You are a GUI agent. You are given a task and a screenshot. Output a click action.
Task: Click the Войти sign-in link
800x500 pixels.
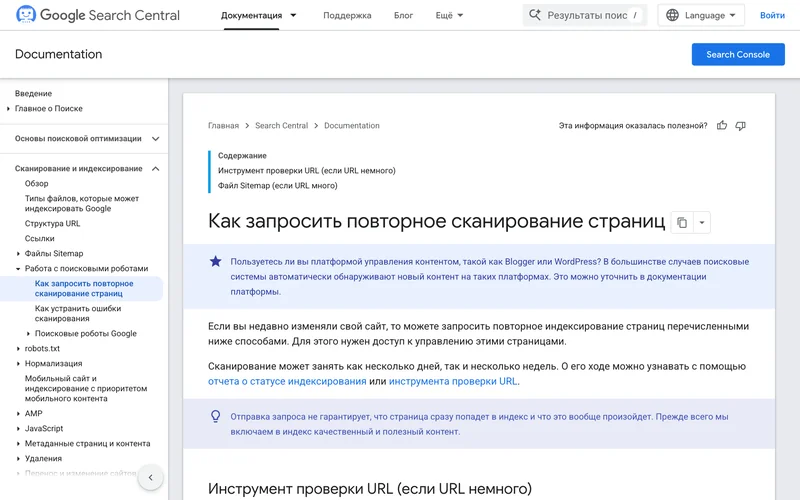click(x=772, y=15)
